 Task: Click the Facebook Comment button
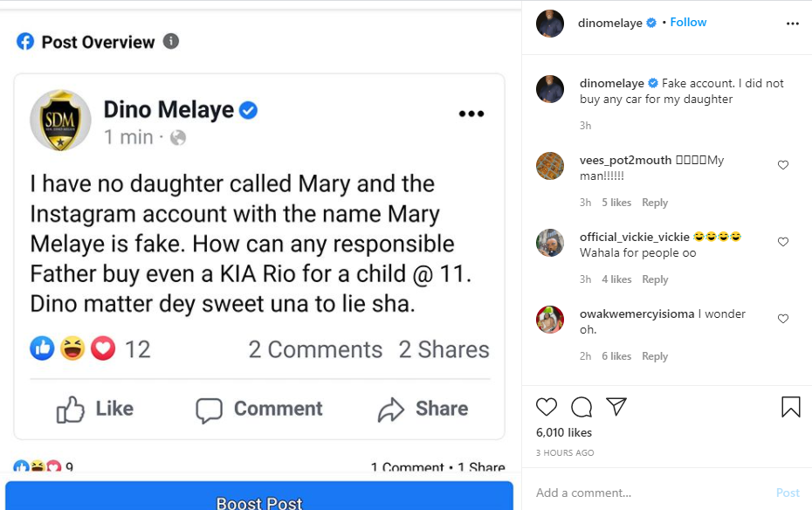click(259, 409)
